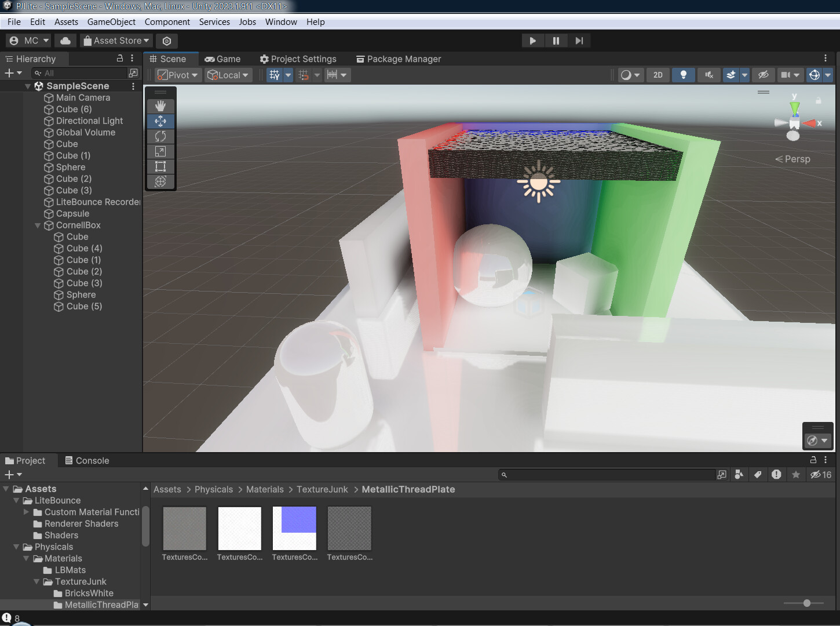Toggle 2D view mode in the Scene toolbar

[x=658, y=75]
